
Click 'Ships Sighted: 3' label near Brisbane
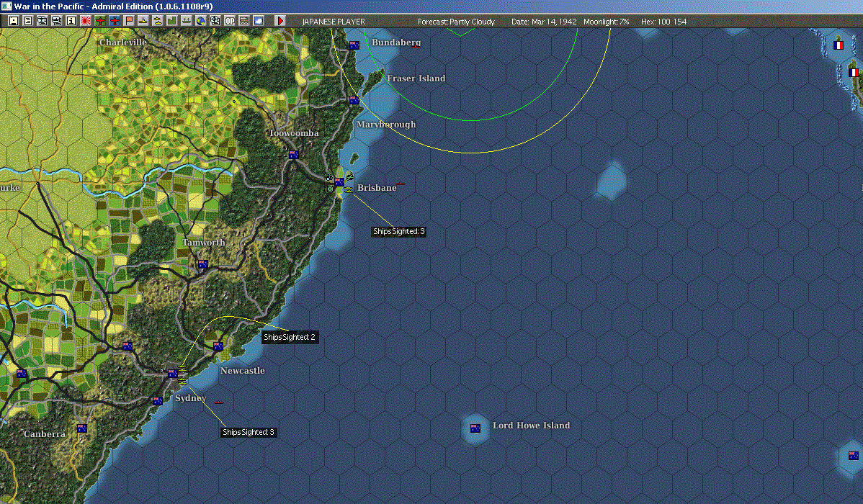pyautogui.click(x=399, y=232)
